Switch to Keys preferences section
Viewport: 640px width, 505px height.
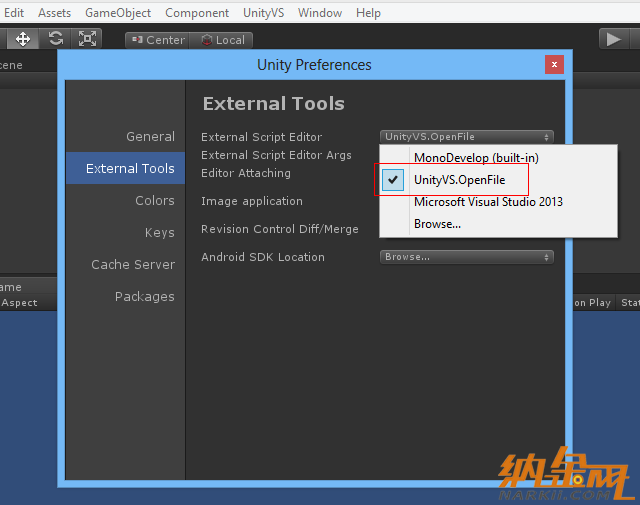tap(126, 232)
